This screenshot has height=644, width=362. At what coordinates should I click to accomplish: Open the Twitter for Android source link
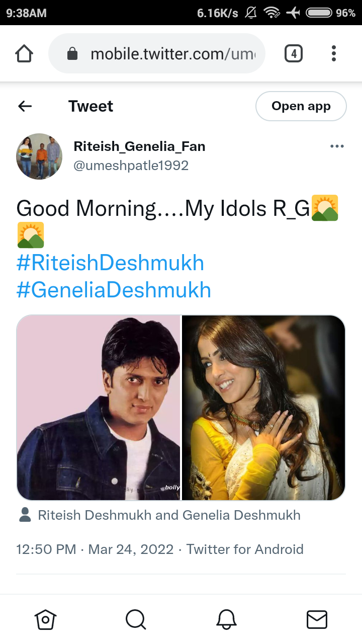coord(245,549)
